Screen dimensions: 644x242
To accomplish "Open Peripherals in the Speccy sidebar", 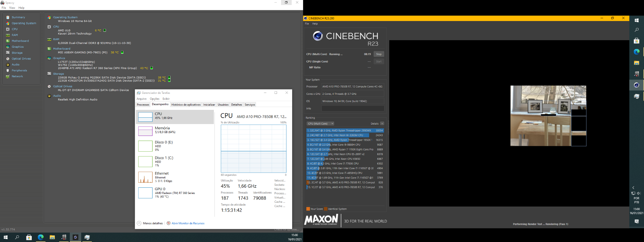I will coord(19,71).
